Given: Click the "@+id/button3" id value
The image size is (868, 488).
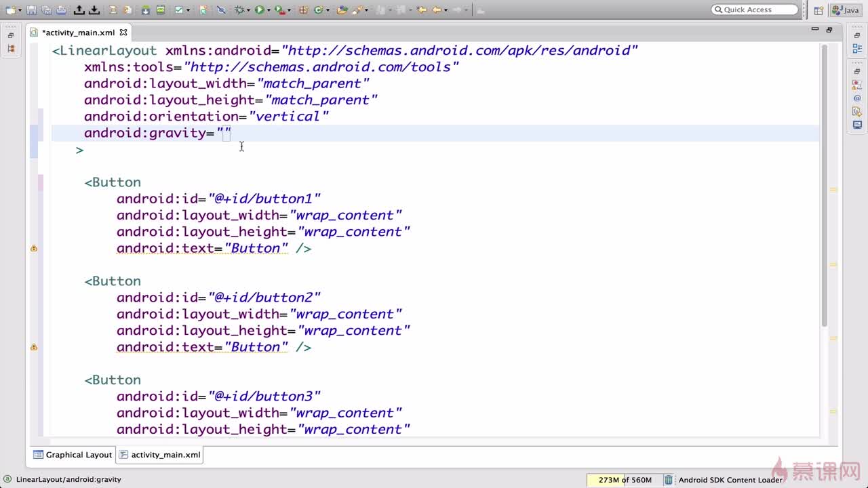Looking at the screenshot, I should pos(264,396).
